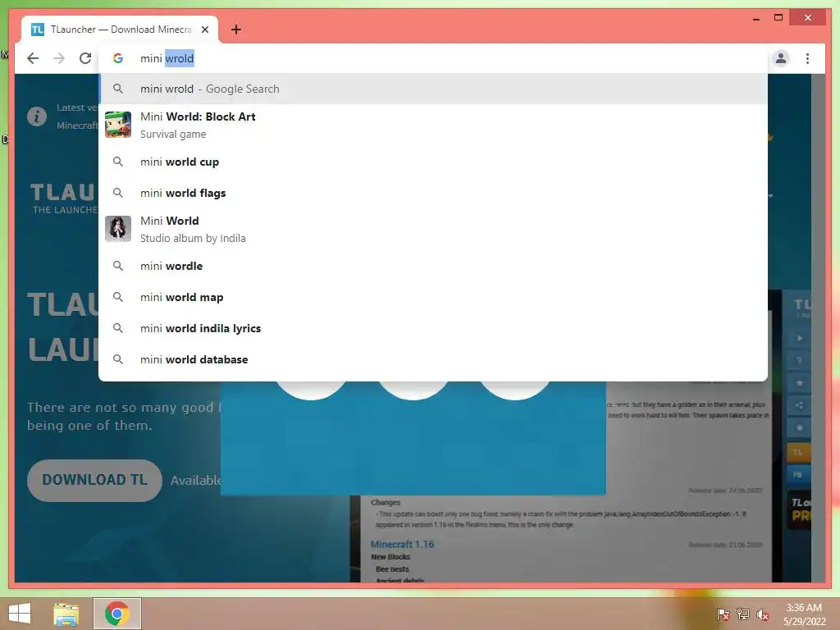This screenshot has width=840, height=630.
Task: Select 'mini world database' suggestion
Action: pyautogui.click(x=433, y=359)
